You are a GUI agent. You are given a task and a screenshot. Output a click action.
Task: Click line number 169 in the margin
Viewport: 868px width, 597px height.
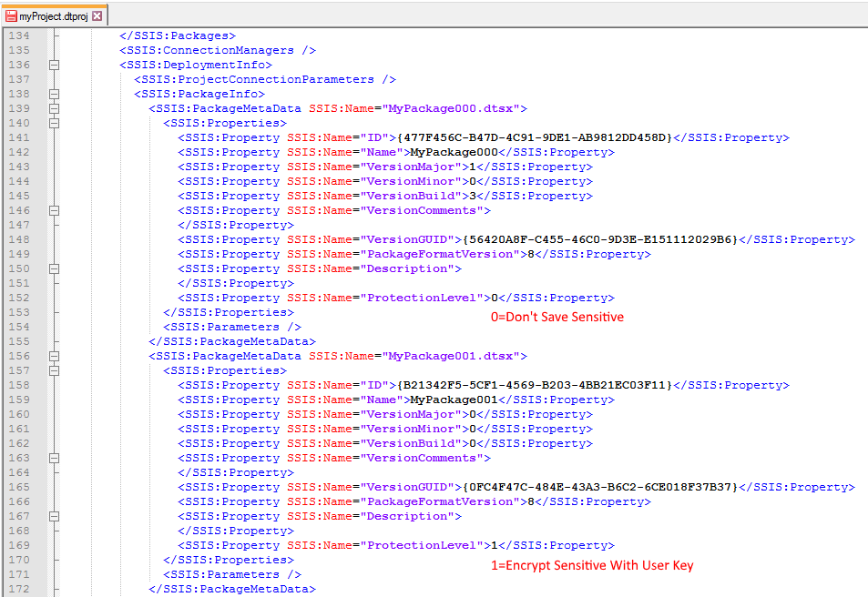coord(19,545)
